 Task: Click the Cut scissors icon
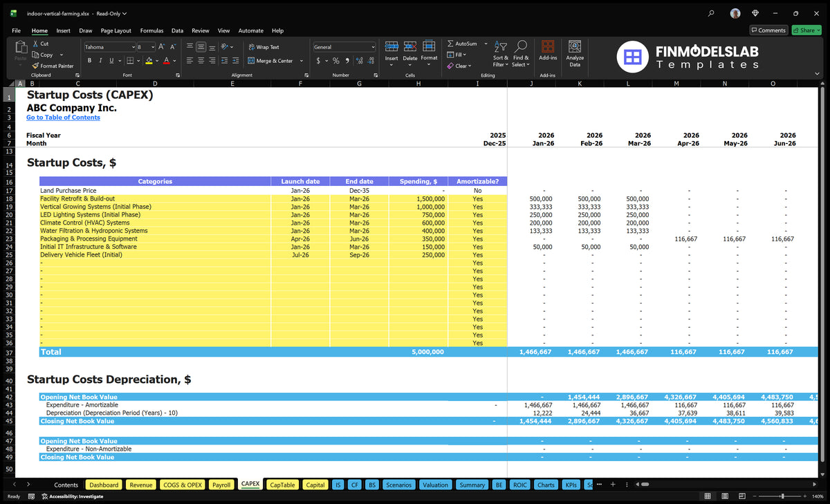click(x=35, y=44)
